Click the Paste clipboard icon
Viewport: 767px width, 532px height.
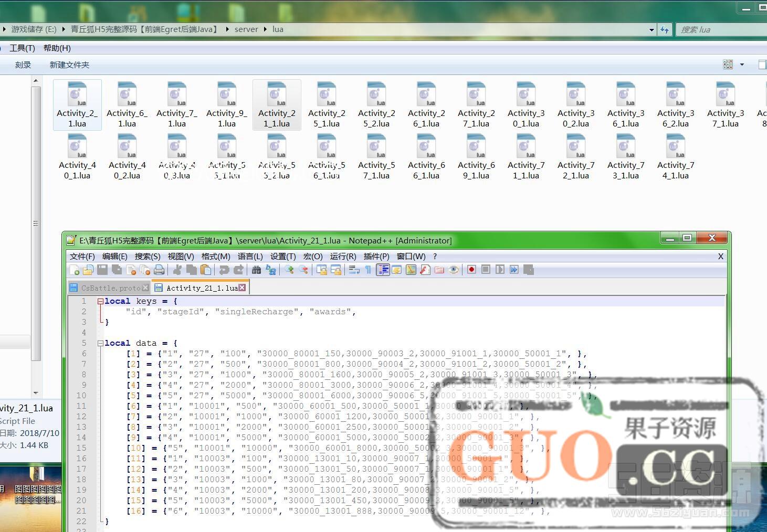click(206, 270)
